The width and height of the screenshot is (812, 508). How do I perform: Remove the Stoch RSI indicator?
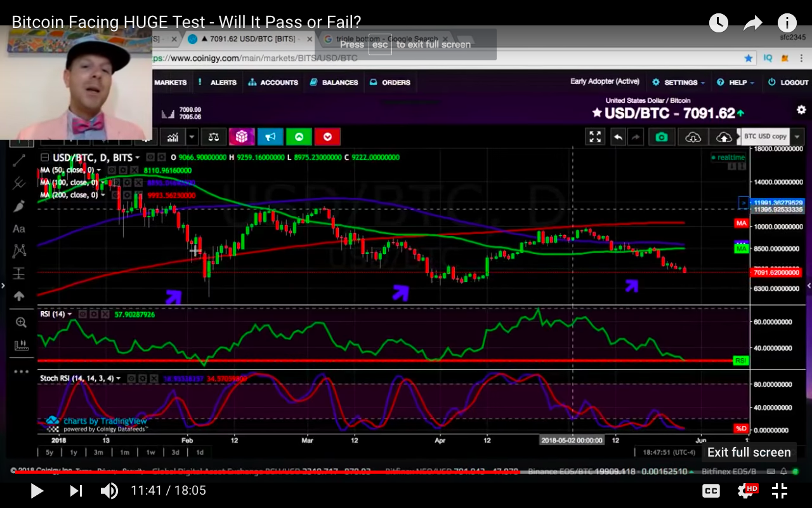coord(155,378)
